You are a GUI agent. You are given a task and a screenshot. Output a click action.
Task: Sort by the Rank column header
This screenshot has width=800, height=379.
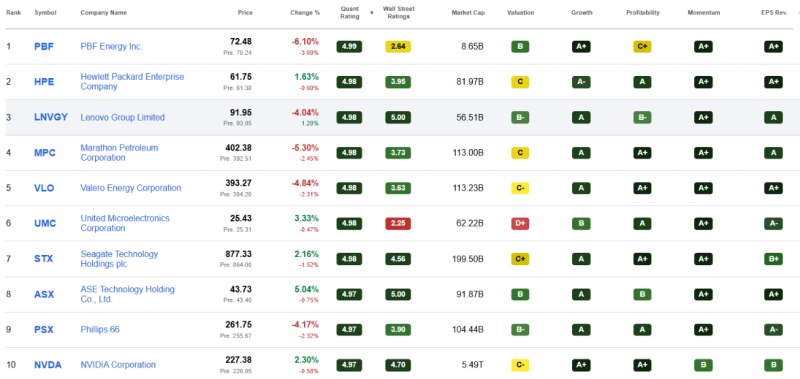point(14,13)
